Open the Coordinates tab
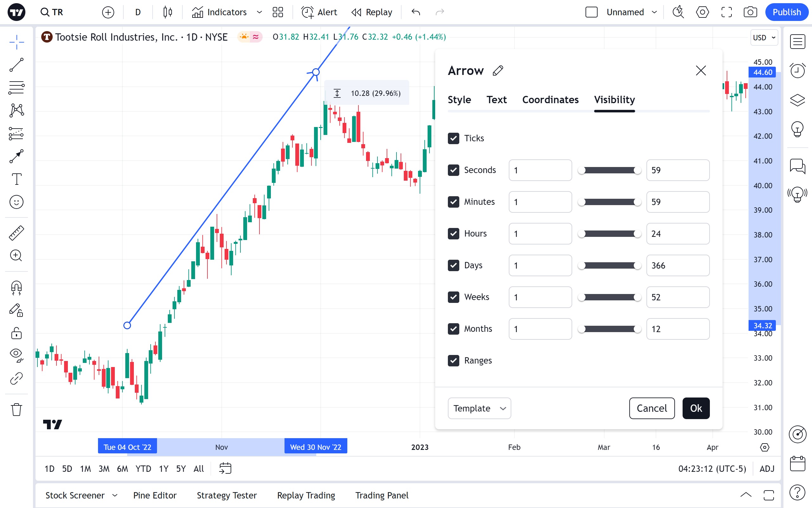The image size is (812, 508). point(550,100)
